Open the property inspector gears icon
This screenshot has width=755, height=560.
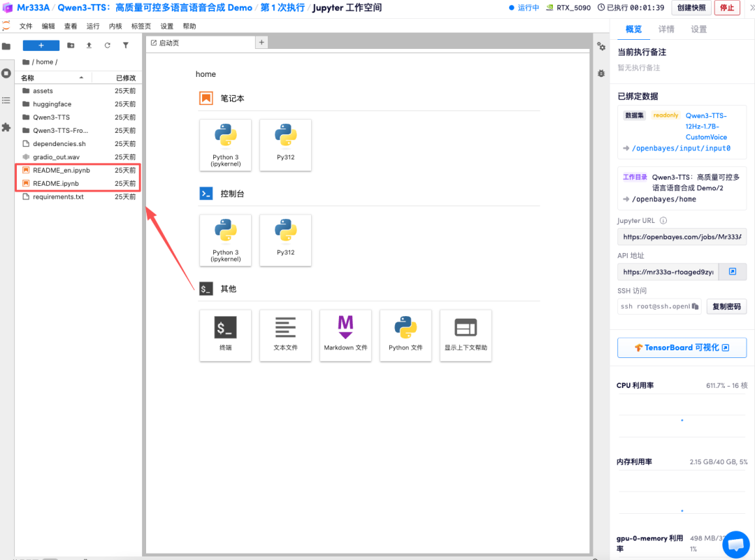coord(601,47)
